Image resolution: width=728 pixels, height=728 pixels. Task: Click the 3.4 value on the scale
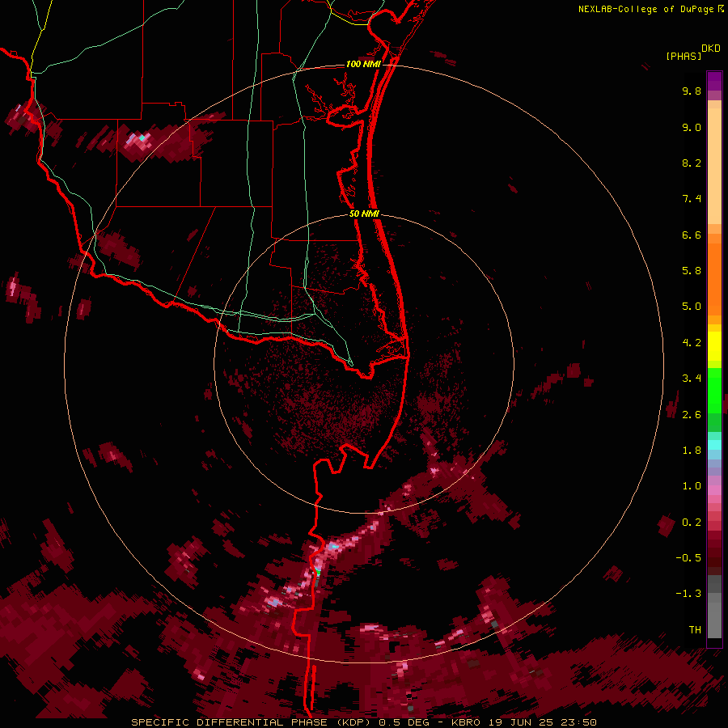coord(692,379)
